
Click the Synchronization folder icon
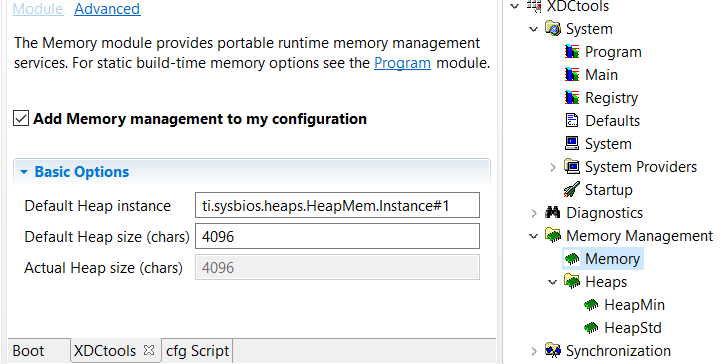pos(553,351)
